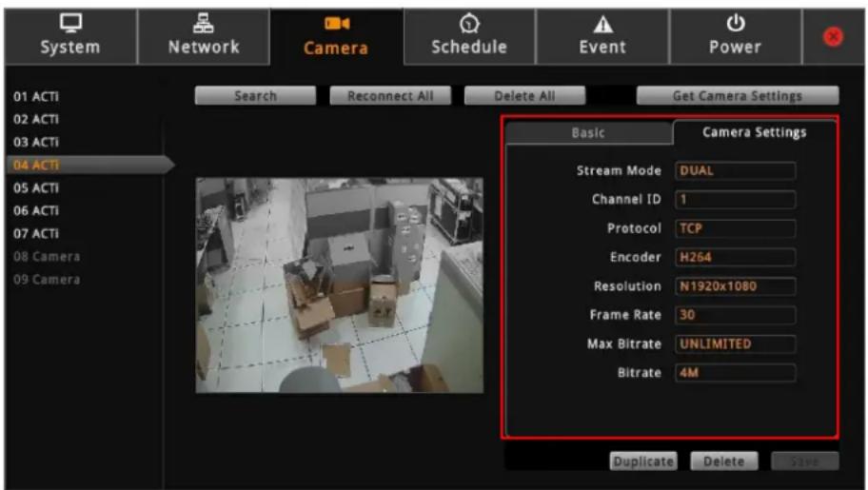Open the Network tab
This screenshot has height=490, width=868.
click(x=204, y=36)
